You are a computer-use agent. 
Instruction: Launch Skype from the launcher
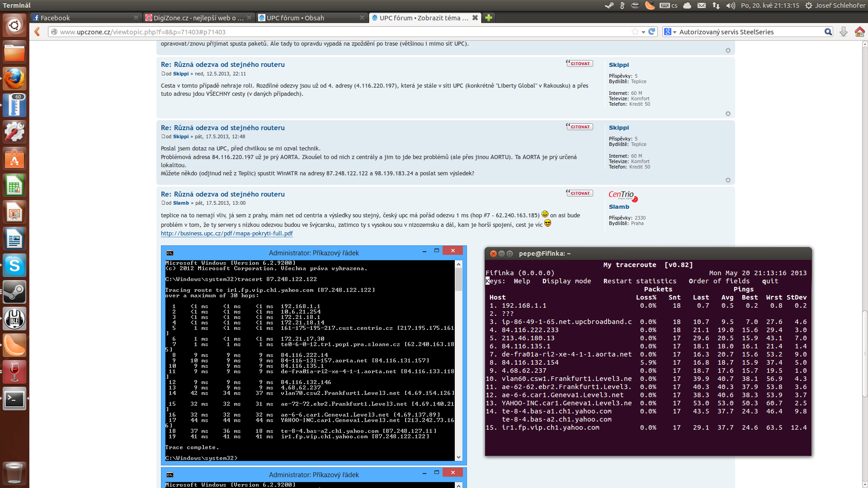pyautogui.click(x=14, y=265)
